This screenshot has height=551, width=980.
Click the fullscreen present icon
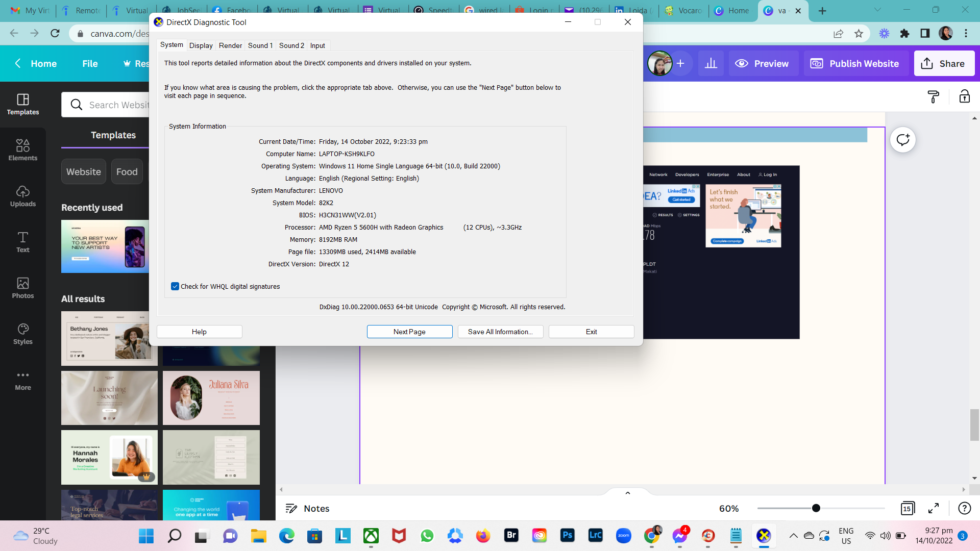point(934,508)
